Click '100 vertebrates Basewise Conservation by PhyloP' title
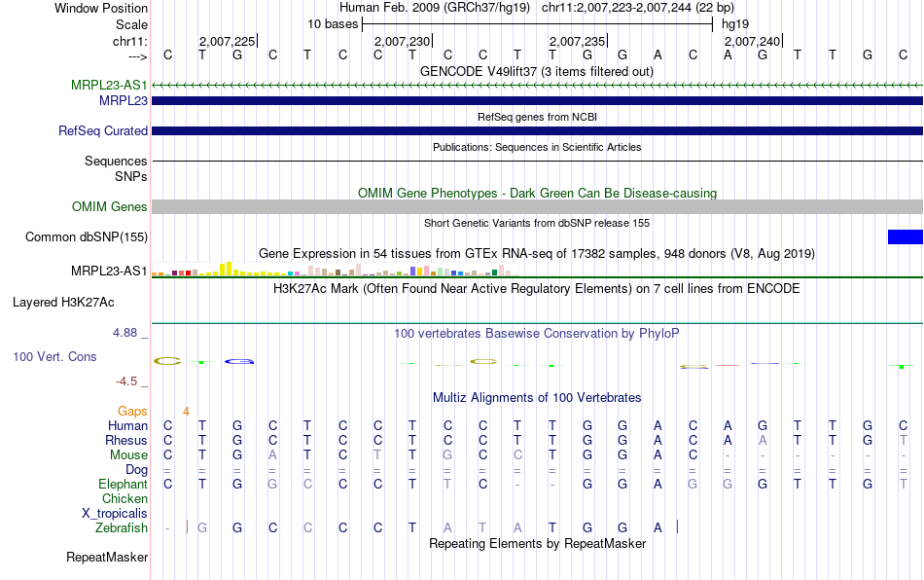 [537, 334]
